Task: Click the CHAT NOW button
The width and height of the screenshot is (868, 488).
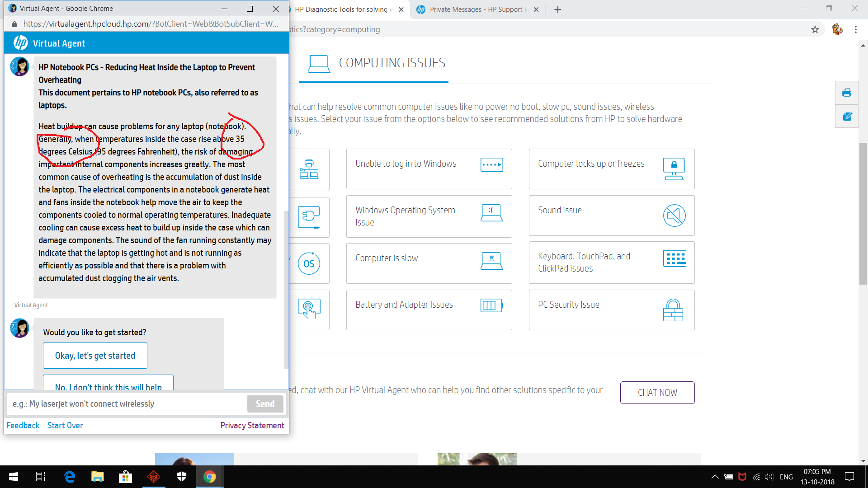Action: point(657,393)
